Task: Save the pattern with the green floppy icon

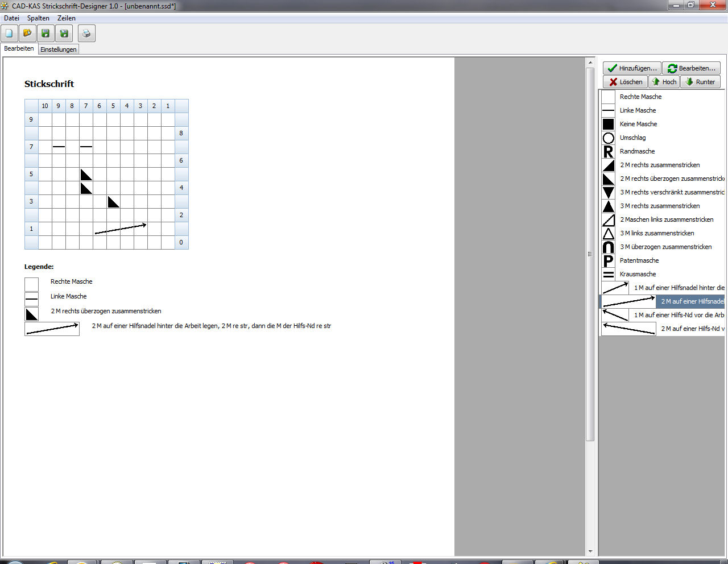Action: click(x=45, y=34)
